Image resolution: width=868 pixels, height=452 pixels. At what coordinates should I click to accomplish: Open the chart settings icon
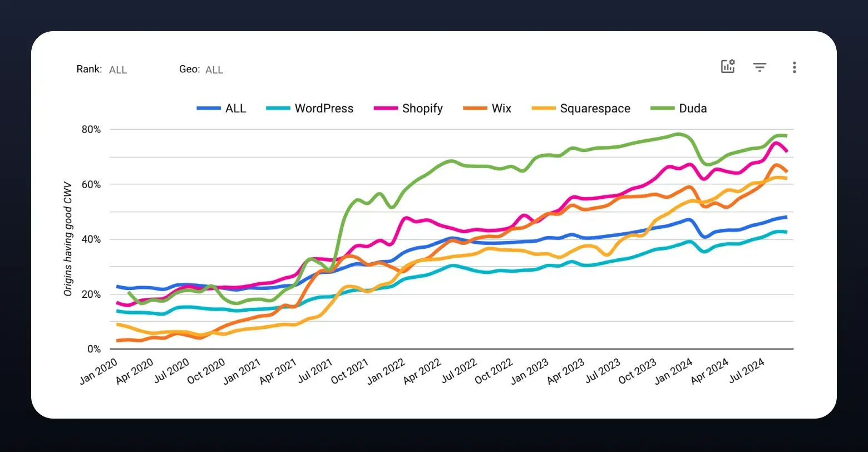(x=728, y=67)
